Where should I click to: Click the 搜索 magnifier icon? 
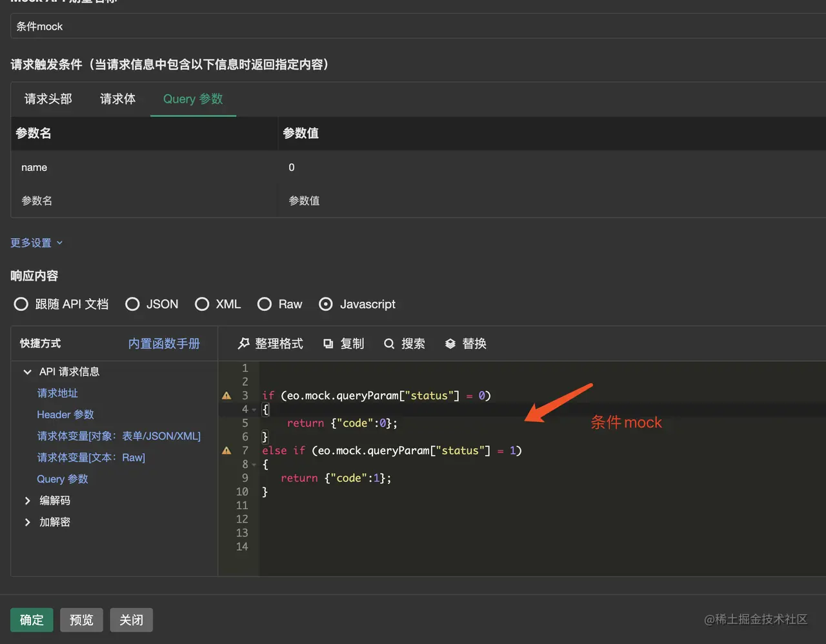click(x=389, y=344)
